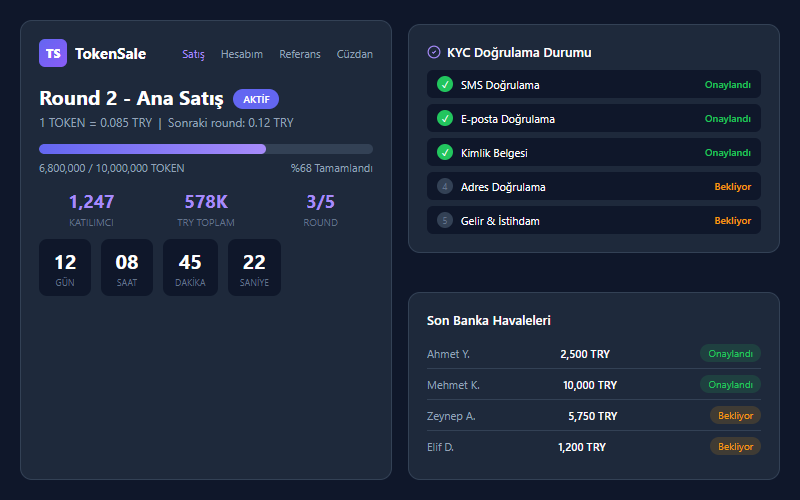This screenshot has width=800, height=500.
Task: Click step 4 icon for Adres Doğrulama
Action: 445,187
